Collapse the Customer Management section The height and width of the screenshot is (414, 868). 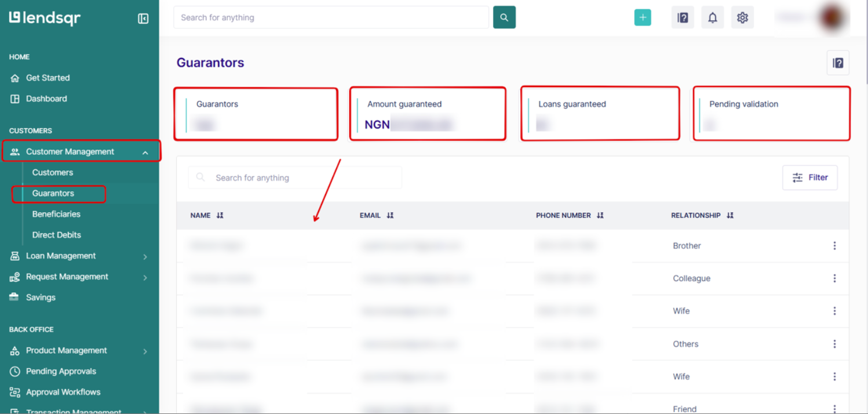145,152
